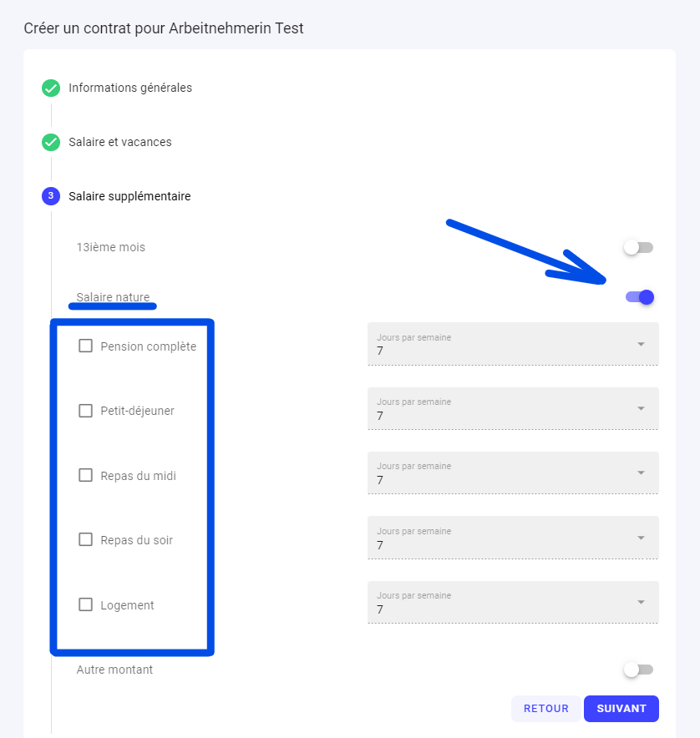Open Logement Jours par semaine dropdown
Image resolution: width=700 pixels, height=738 pixels.
pos(513,603)
